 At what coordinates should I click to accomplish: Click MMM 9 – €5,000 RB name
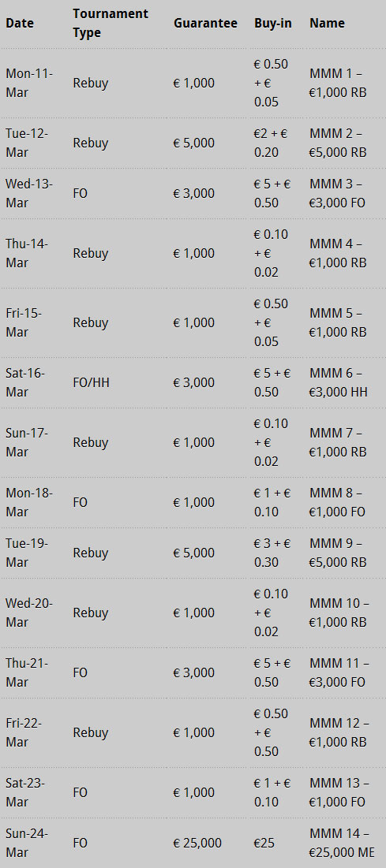coord(337,553)
